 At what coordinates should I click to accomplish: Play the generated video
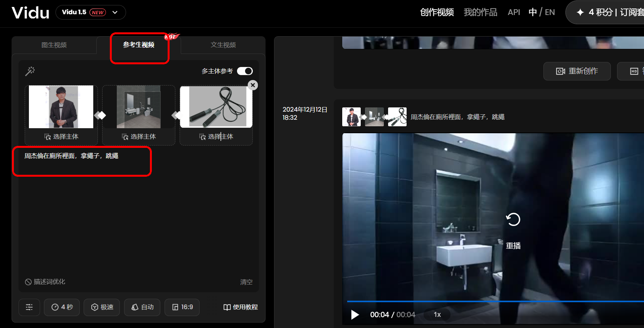click(355, 315)
